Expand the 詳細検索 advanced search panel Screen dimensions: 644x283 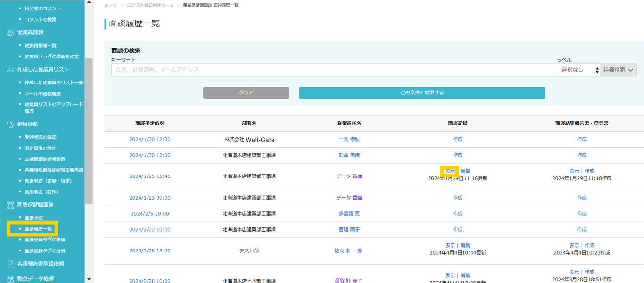coord(619,70)
